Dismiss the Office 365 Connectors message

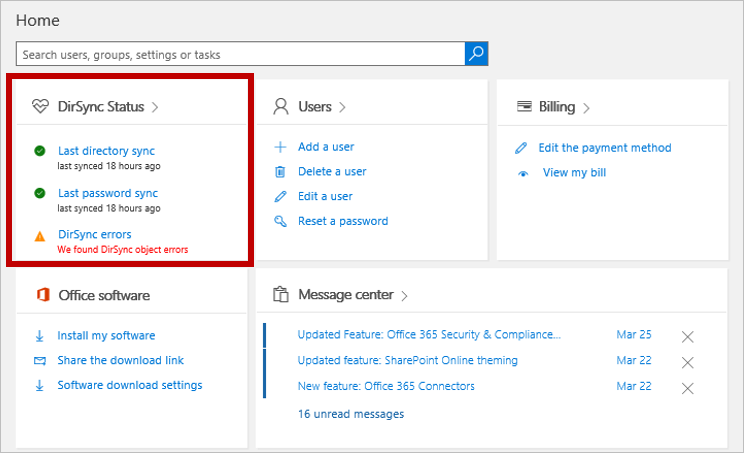[x=687, y=388]
